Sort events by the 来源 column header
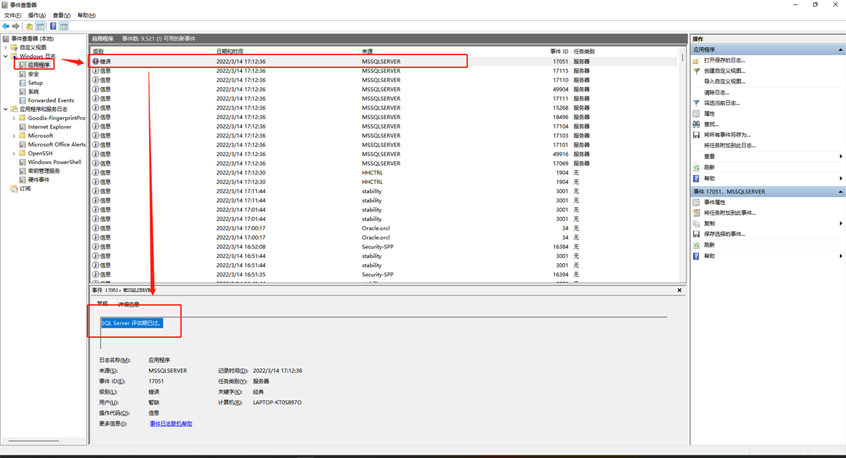The width and height of the screenshot is (846, 458). click(x=368, y=51)
